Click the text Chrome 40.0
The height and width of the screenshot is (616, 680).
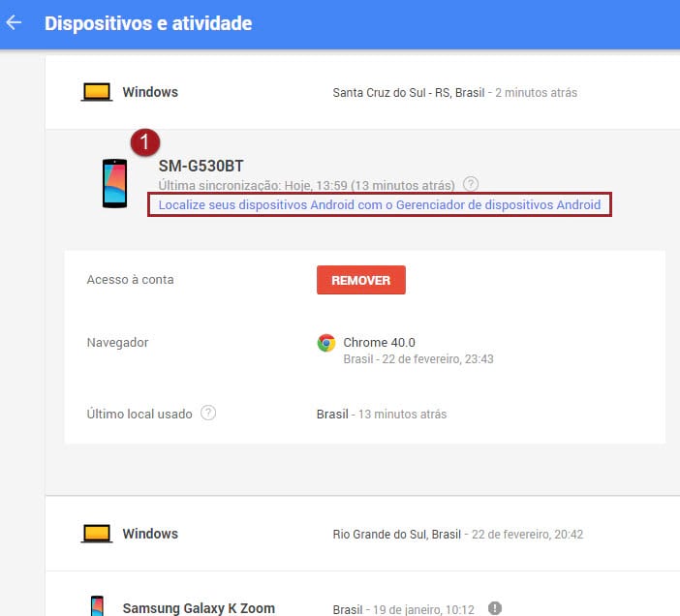tap(379, 343)
